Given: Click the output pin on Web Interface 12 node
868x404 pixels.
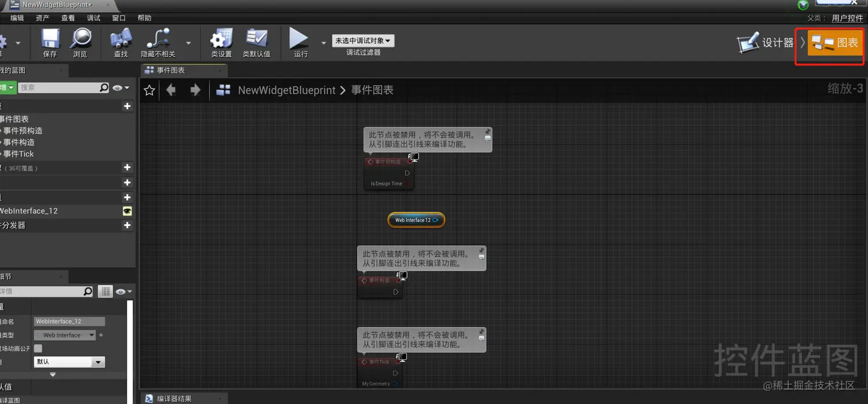Looking at the screenshot, I should 436,220.
